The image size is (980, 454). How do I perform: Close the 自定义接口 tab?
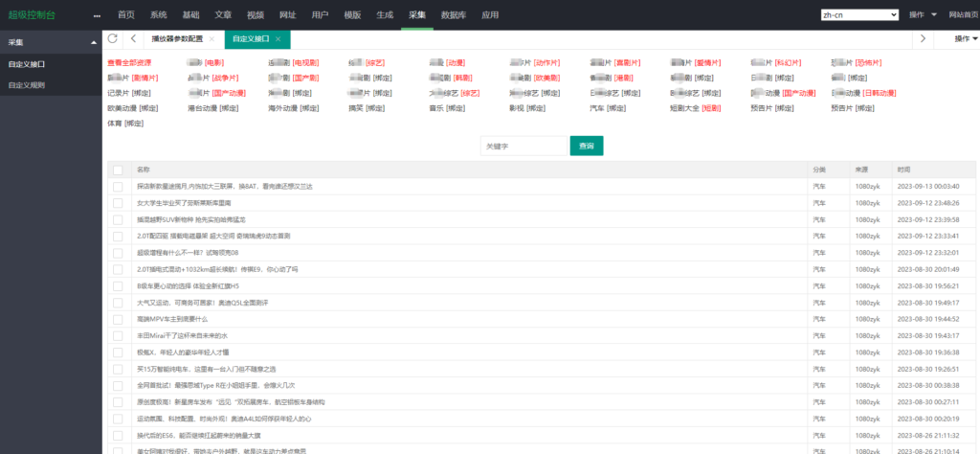coord(278,38)
